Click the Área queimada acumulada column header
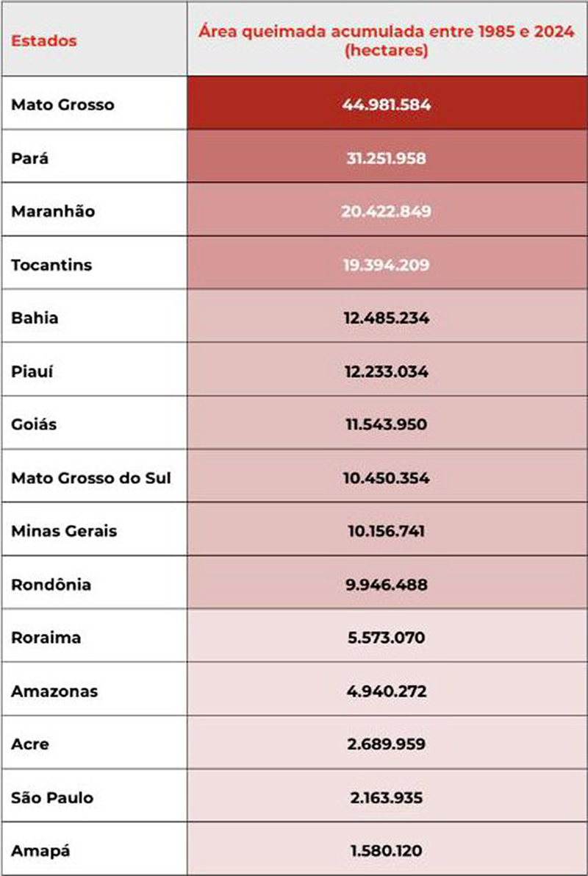The height and width of the screenshot is (876, 588). pyautogui.click(x=386, y=40)
